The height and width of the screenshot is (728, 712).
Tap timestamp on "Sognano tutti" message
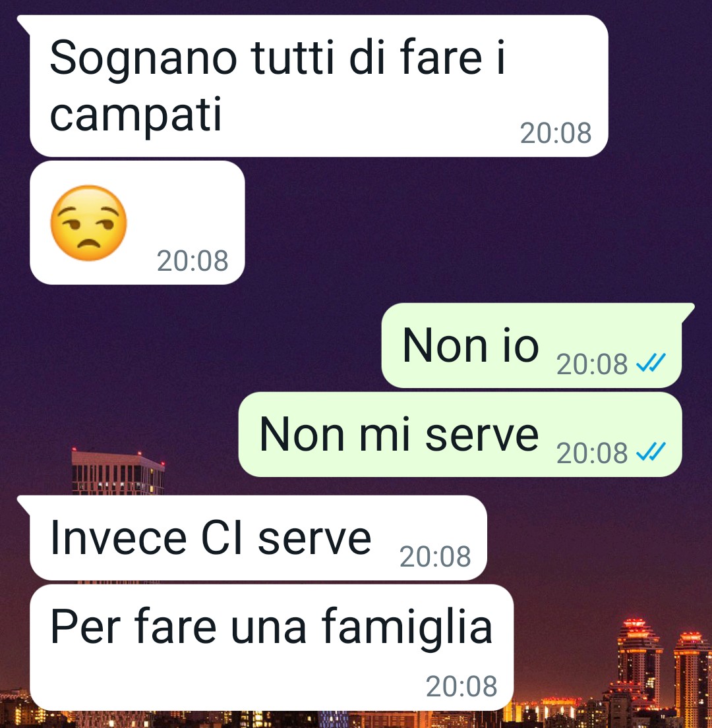point(556,133)
